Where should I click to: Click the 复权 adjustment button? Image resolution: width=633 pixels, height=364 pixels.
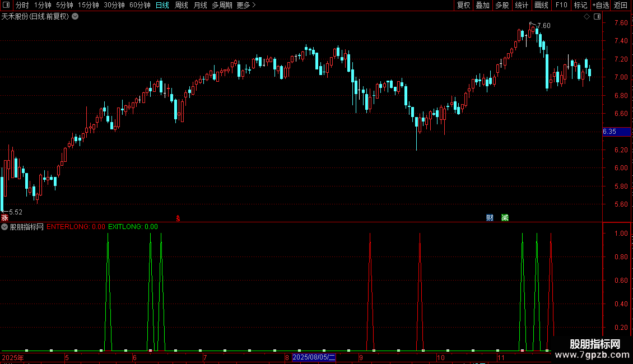coord(463,5)
